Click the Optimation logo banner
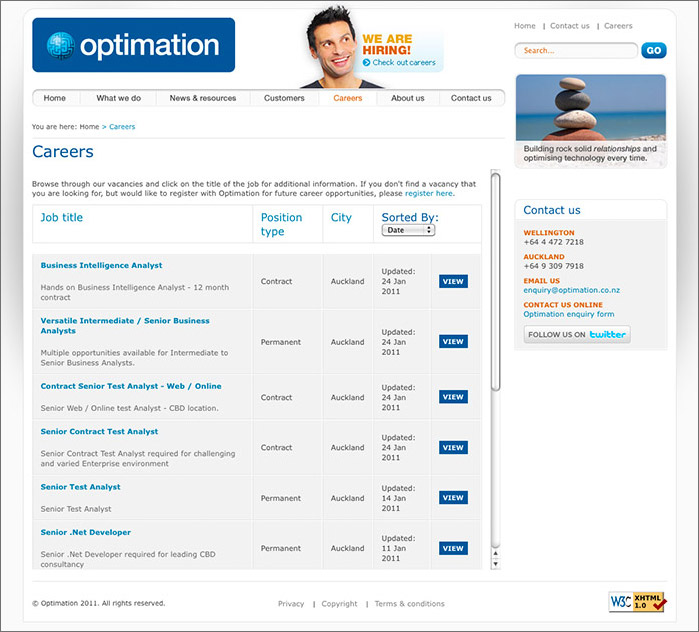Viewport: 699px width, 632px height. click(x=133, y=45)
